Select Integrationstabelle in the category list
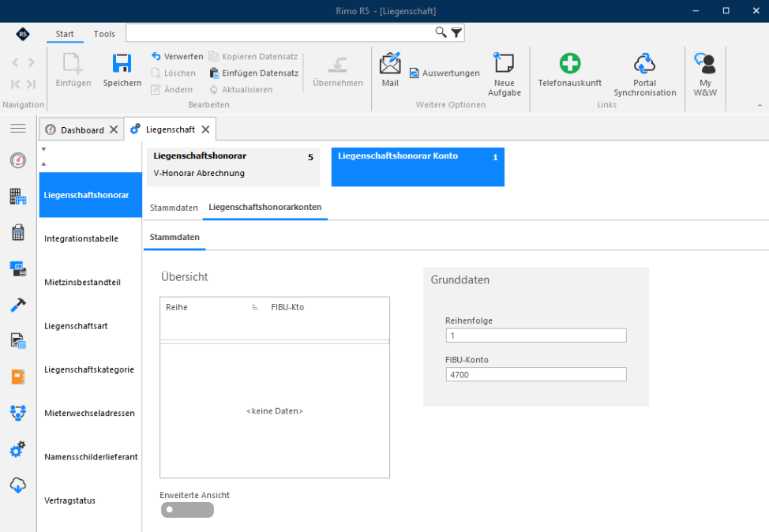Screen dimensions: 769x532 pyautogui.click(x=81, y=239)
